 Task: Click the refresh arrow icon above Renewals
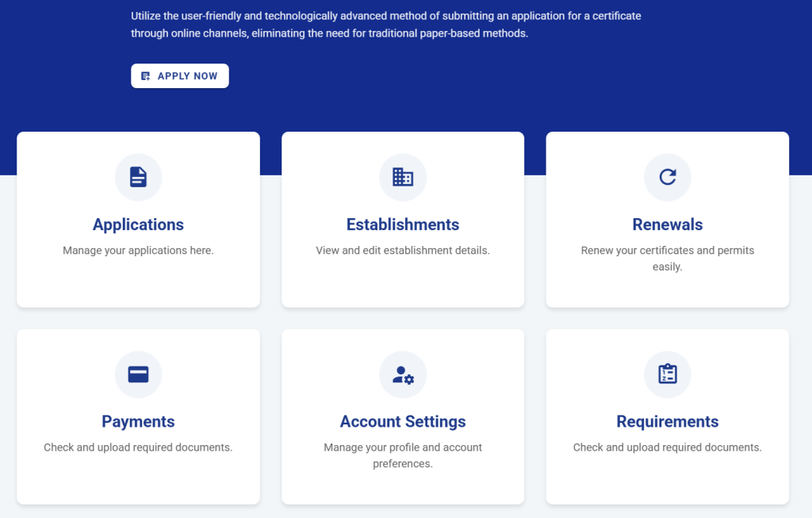[667, 177]
